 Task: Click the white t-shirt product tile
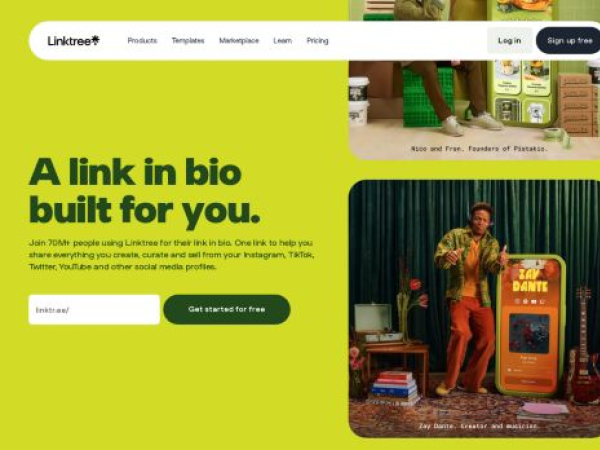(x=536, y=112)
